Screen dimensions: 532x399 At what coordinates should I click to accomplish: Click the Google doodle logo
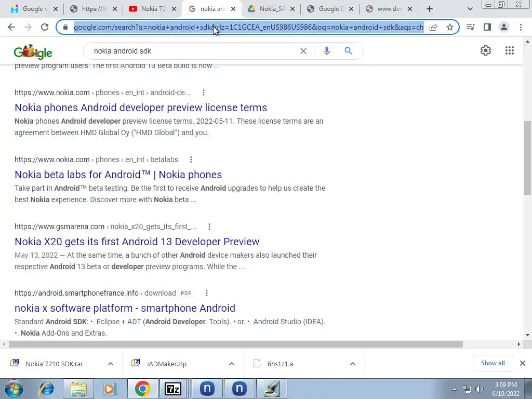coord(33,51)
